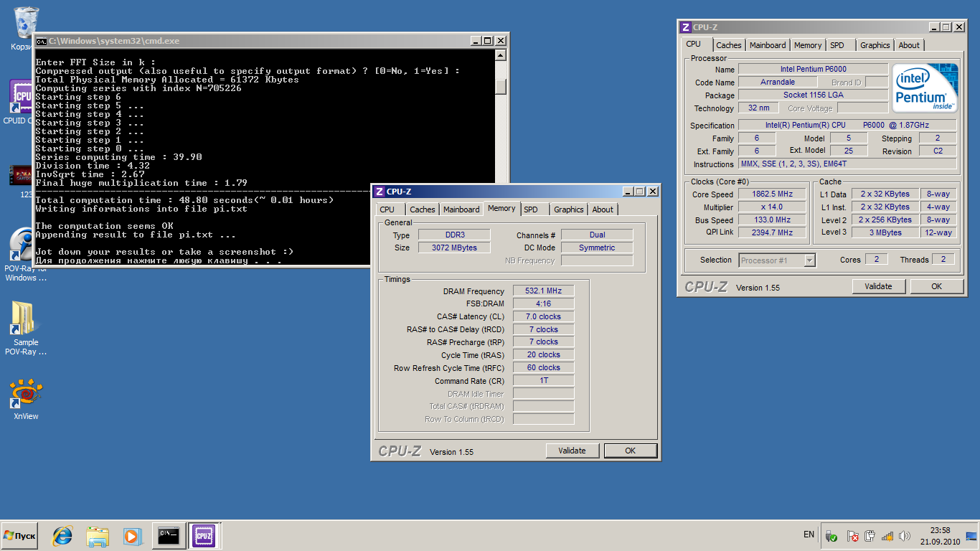The width and height of the screenshot is (980, 551).
Task: Click the cmd window scrollbar up arrow
Action: pyautogui.click(x=501, y=55)
